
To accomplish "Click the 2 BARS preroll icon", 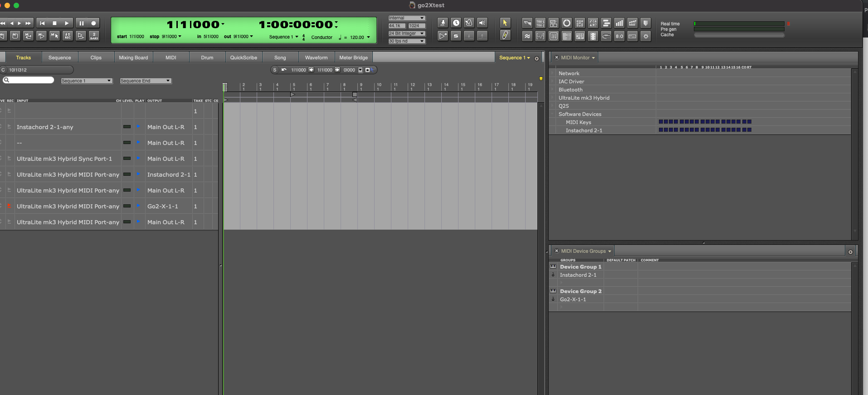I will tap(94, 36).
